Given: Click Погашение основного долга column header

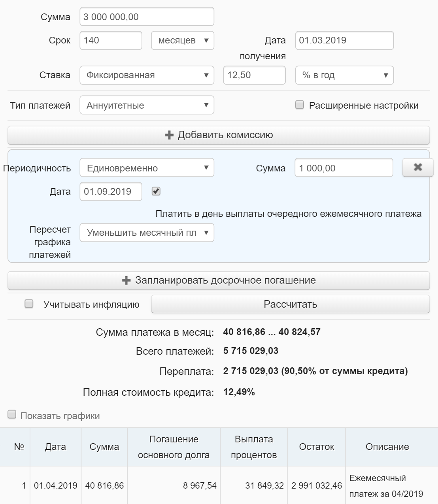Looking at the screenshot, I should click(174, 447).
